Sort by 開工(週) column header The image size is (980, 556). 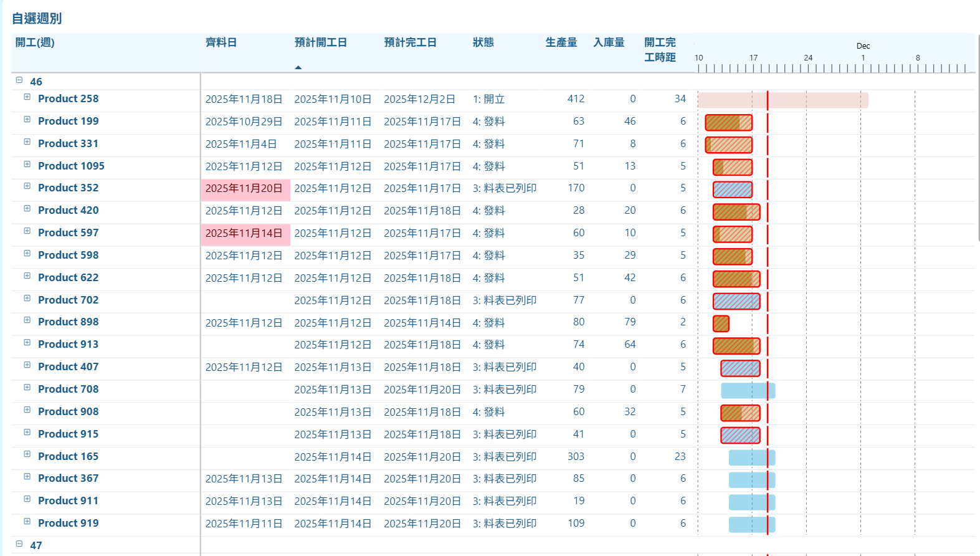(35, 42)
